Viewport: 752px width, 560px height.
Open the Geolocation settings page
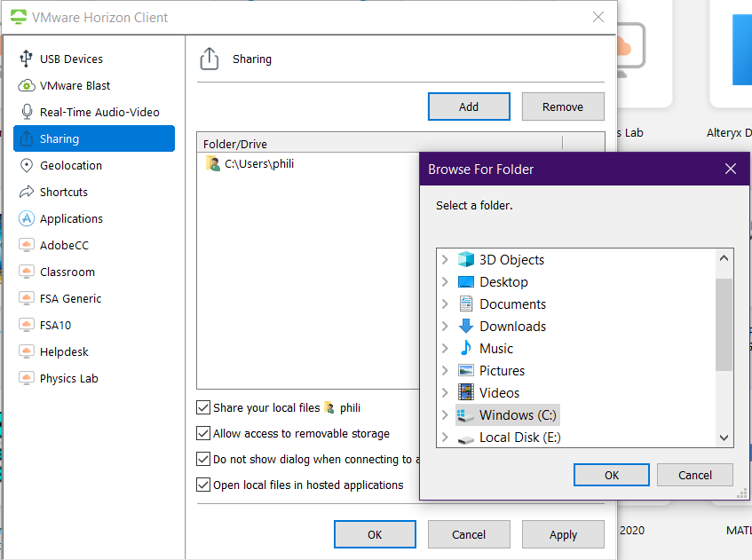[x=94, y=165]
